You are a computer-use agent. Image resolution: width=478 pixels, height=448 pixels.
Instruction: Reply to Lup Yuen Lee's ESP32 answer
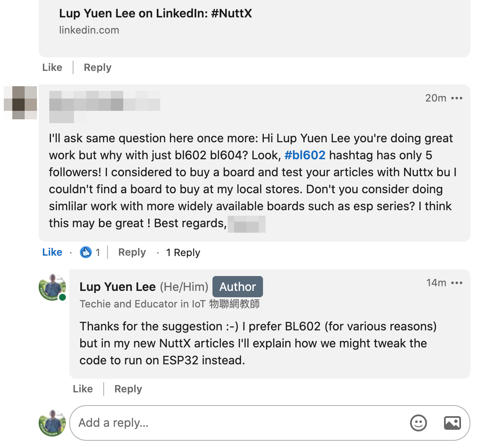click(x=128, y=389)
